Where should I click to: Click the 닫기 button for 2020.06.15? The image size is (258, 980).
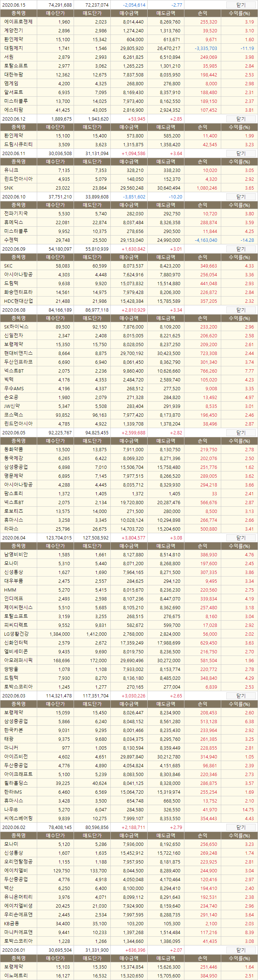pos(241,5)
